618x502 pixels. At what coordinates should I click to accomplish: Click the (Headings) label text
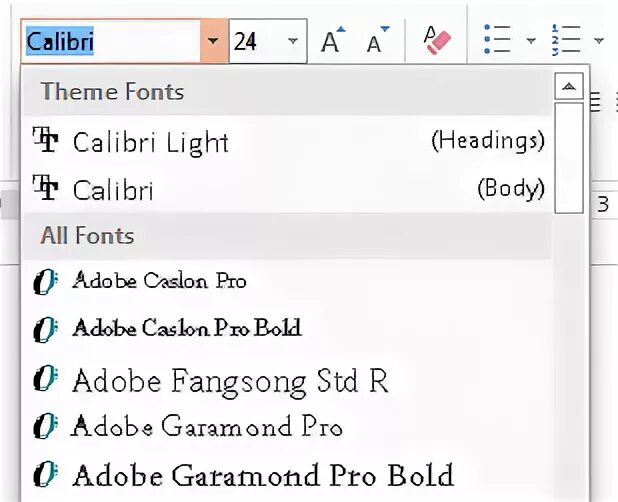tap(488, 141)
